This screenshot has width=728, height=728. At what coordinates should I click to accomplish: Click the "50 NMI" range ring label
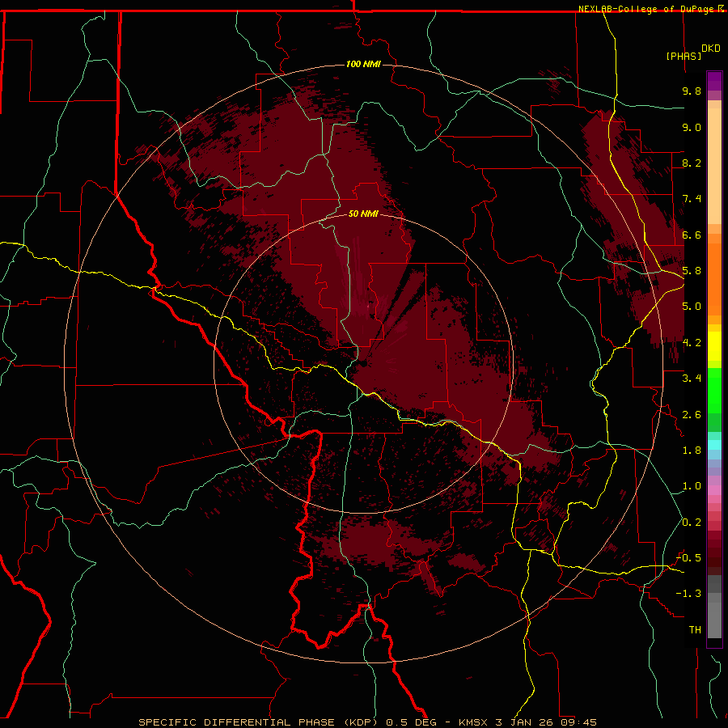pyautogui.click(x=363, y=214)
